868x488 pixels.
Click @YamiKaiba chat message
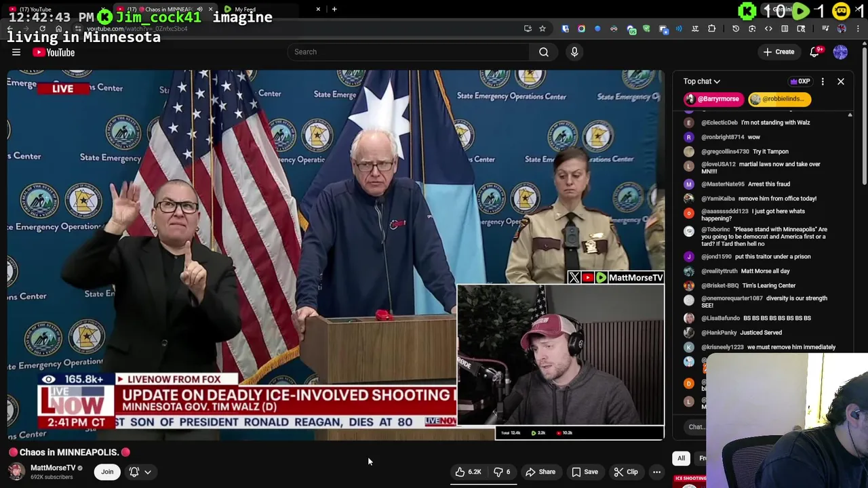click(x=759, y=199)
